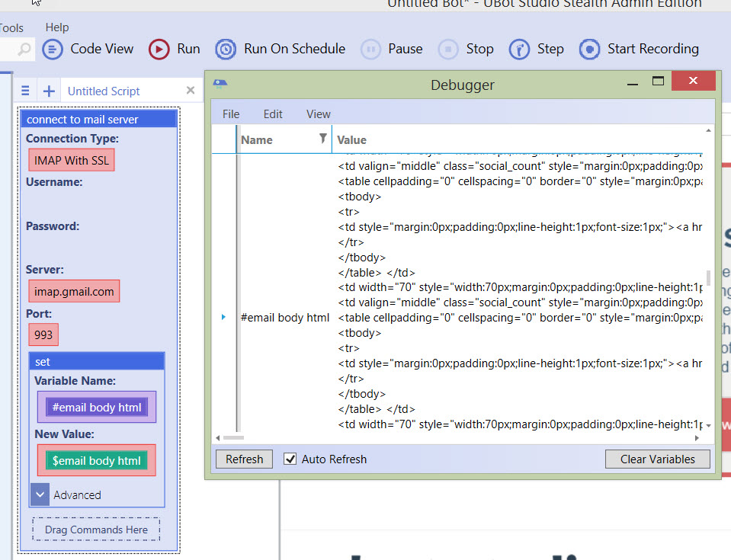Screen dimensions: 731x560
Task: Click the Debugger window app icon
Action: (220, 84)
